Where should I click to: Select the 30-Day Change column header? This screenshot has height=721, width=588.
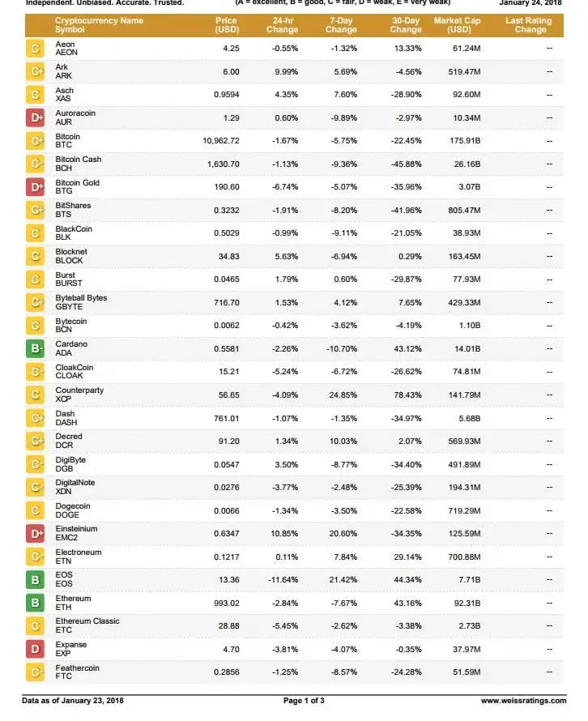pyautogui.click(x=405, y=25)
